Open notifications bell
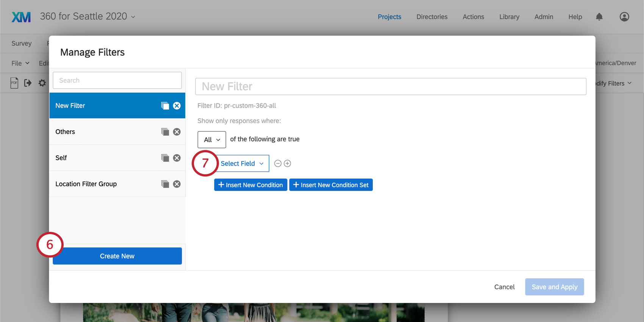The width and height of the screenshot is (644, 322). click(599, 17)
